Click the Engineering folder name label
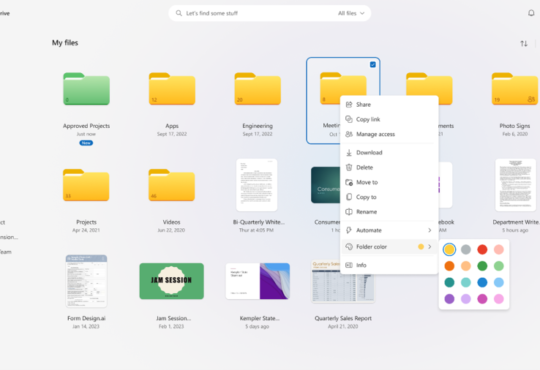The image size is (540, 370). [258, 126]
